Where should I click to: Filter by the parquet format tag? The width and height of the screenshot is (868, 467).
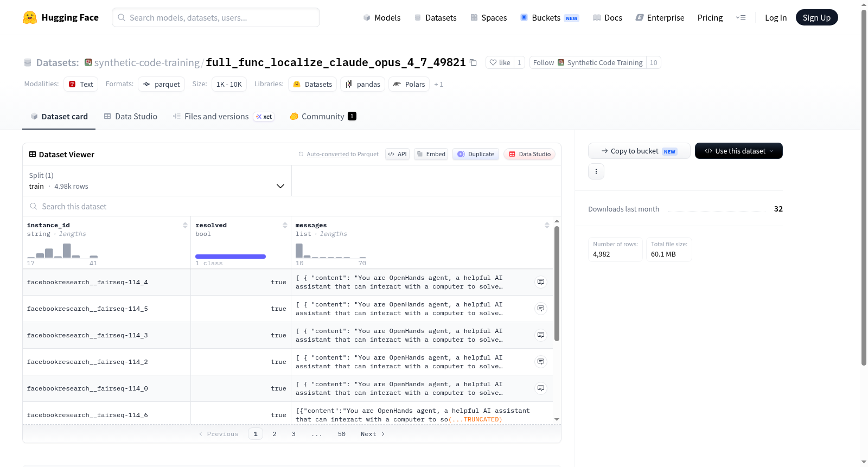[162, 84]
